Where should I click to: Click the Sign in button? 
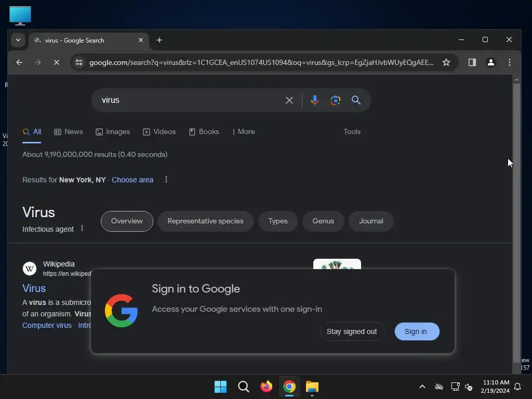tap(417, 331)
